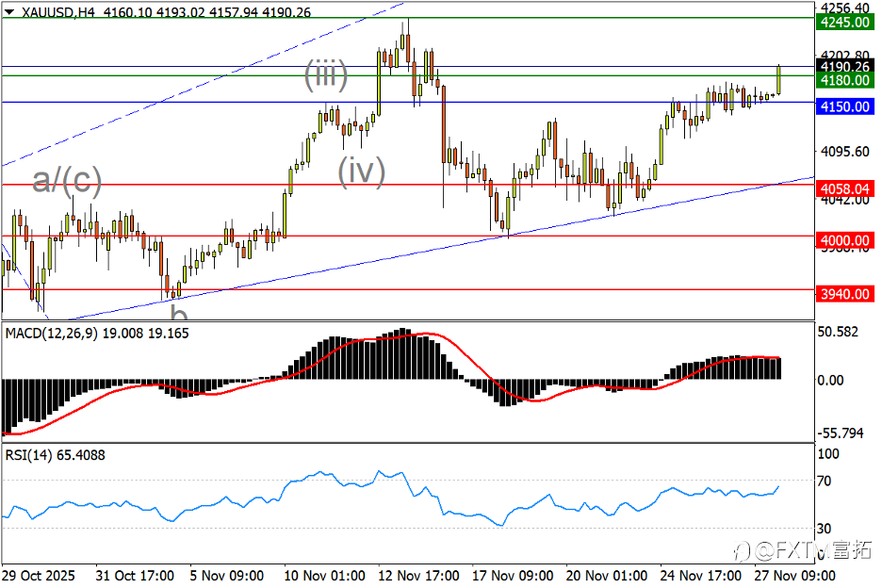Click the MACD 0.00 scale value
This screenshot has height=588, width=882.
(x=830, y=381)
